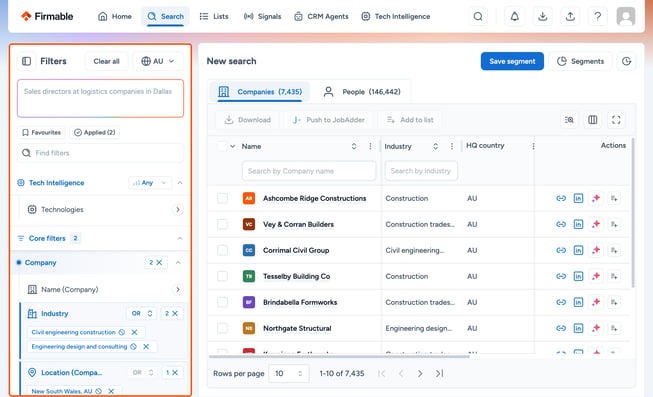The width and height of the screenshot is (653, 397).
Task: Select Ashcombe Ridge Constructions row checkbox
Action: coord(222,198)
